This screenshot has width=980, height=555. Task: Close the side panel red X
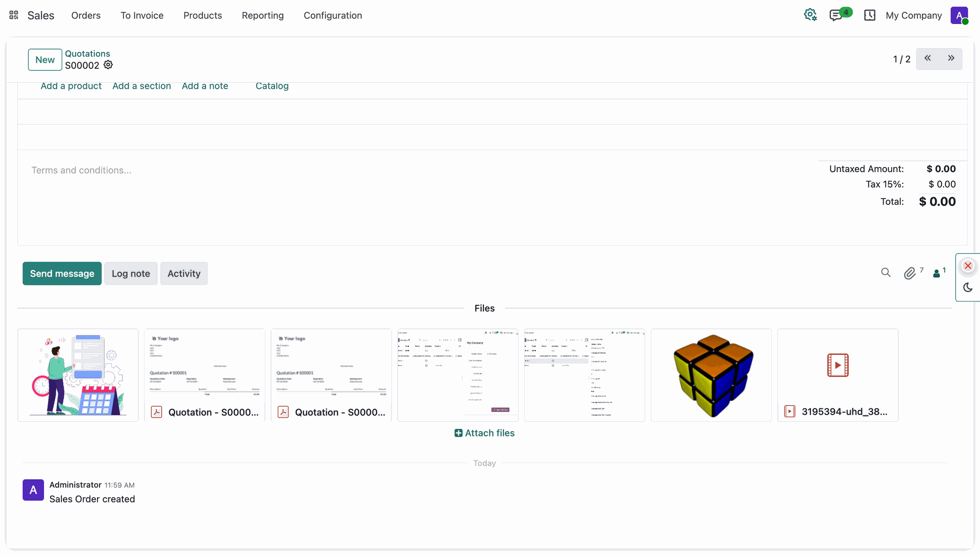click(968, 266)
